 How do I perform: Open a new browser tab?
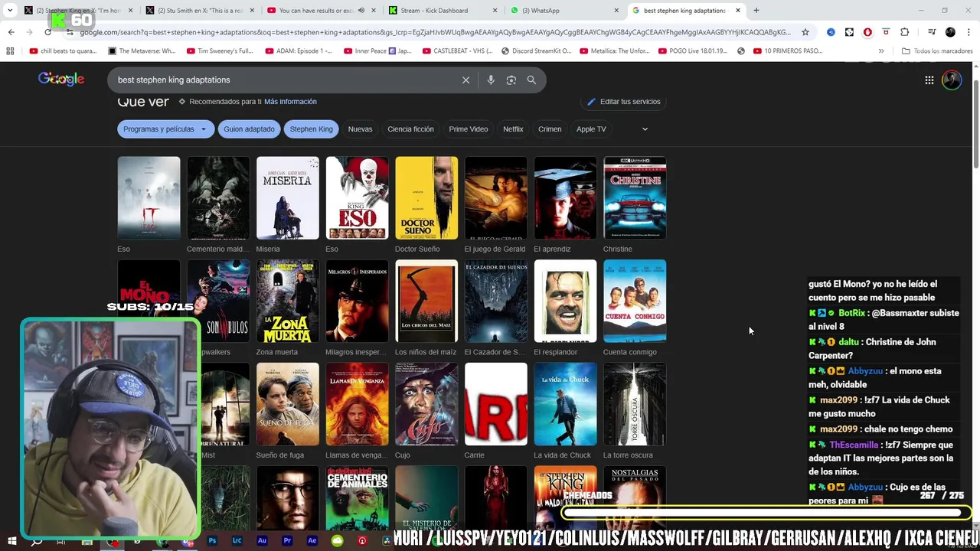click(756, 11)
